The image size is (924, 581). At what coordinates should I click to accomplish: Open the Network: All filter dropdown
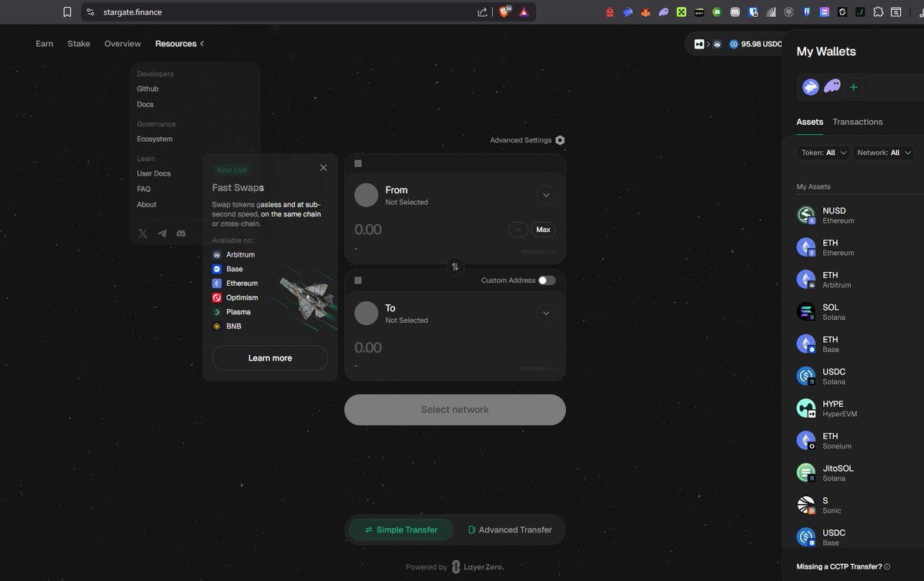(x=884, y=153)
